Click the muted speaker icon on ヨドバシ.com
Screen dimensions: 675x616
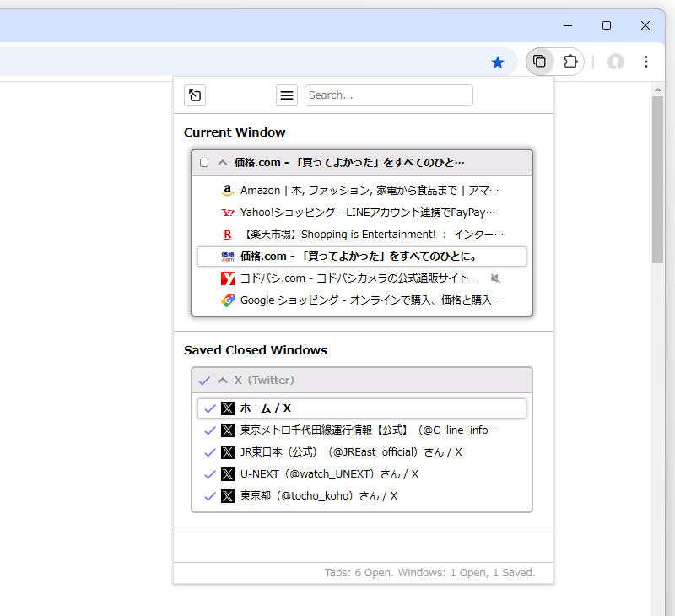pyautogui.click(x=495, y=278)
